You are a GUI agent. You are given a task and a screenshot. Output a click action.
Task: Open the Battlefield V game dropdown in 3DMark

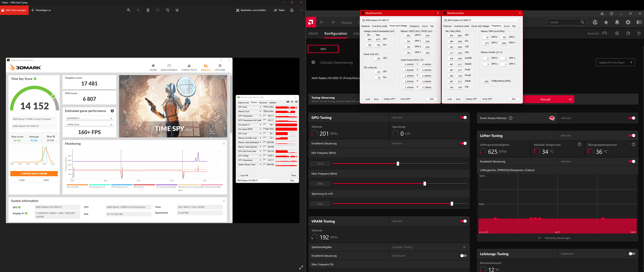pyautogui.click(x=89, y=118)
